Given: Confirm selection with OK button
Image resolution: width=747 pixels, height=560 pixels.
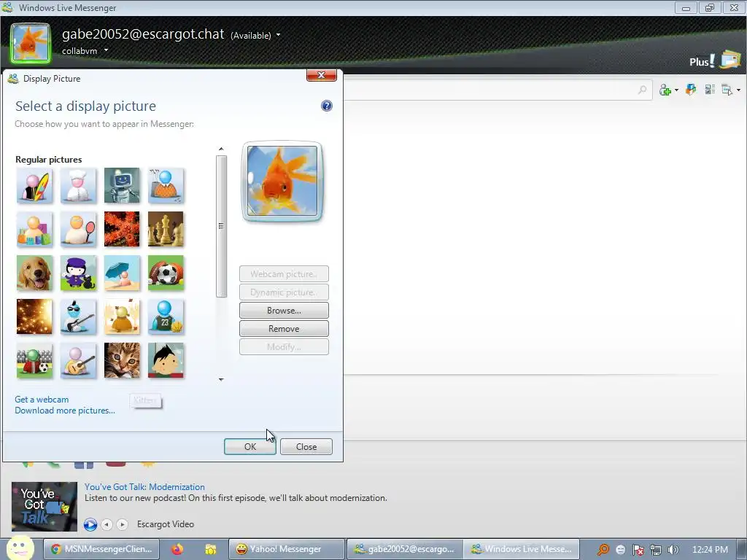Looking at the screenshot, I should click(x=250, y=447).
